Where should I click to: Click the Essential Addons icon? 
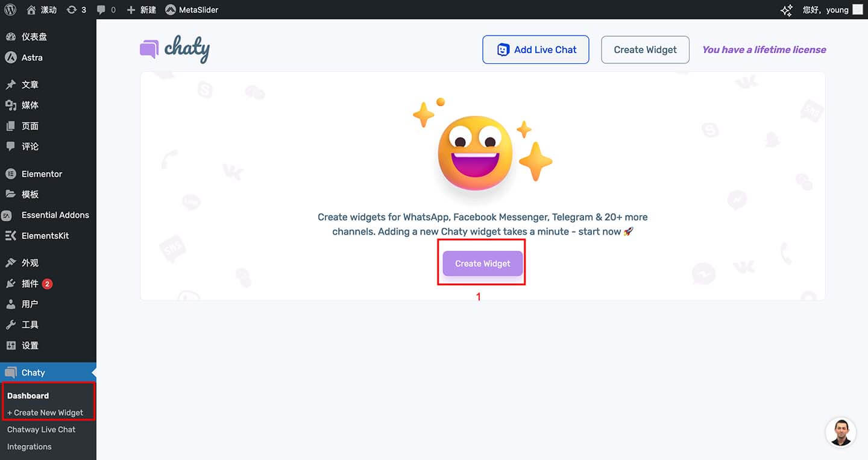[x=7, y=215]
